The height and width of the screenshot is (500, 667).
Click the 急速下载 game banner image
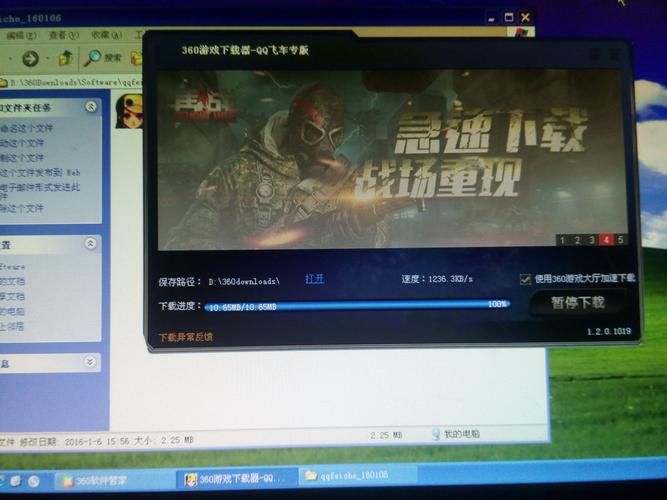[x=392, y=160]
